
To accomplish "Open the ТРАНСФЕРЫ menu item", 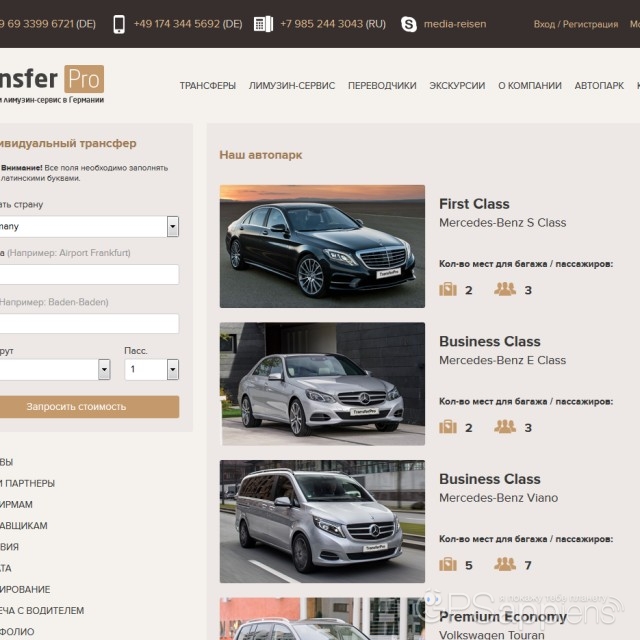I will (207, 86).
